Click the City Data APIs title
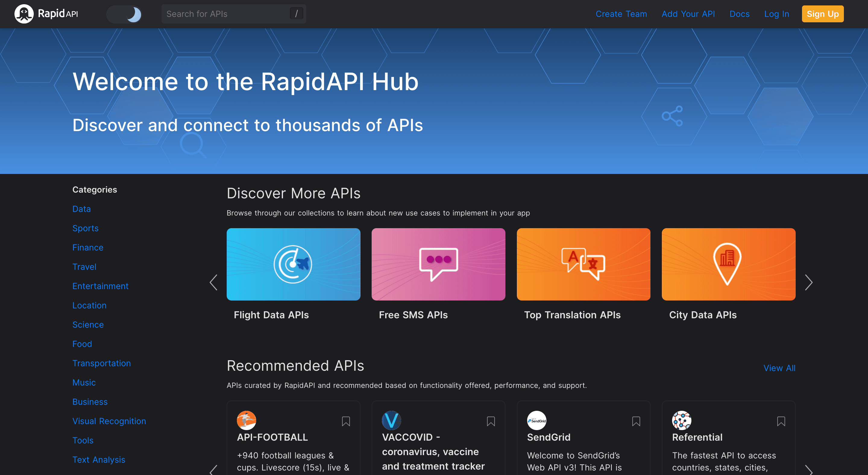This screenshot has width=868, height=475. point(703,315)
